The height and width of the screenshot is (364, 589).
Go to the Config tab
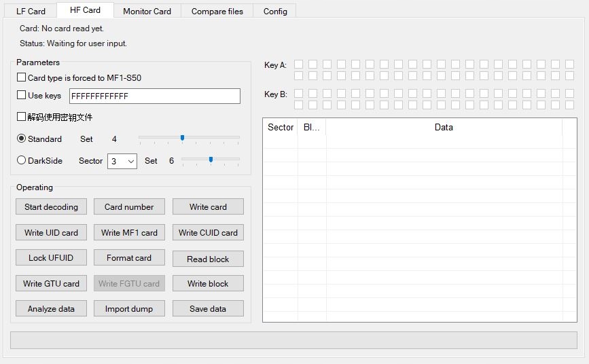click(x=275, y=11)
